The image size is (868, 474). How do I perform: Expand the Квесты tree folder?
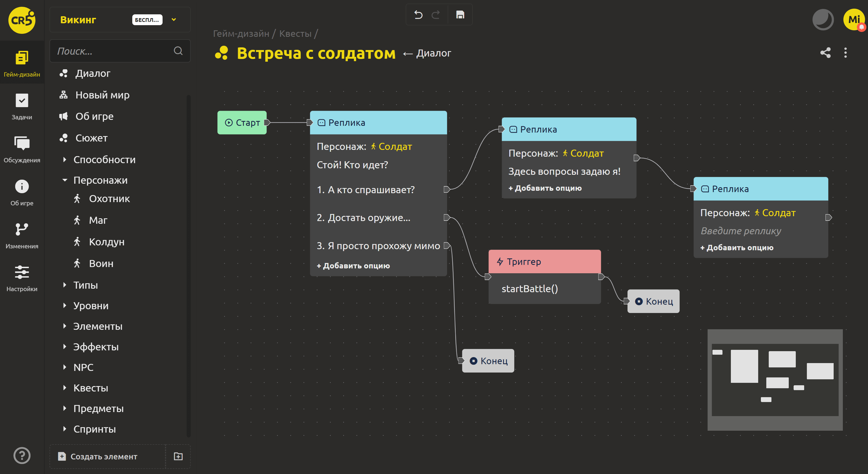65,388
